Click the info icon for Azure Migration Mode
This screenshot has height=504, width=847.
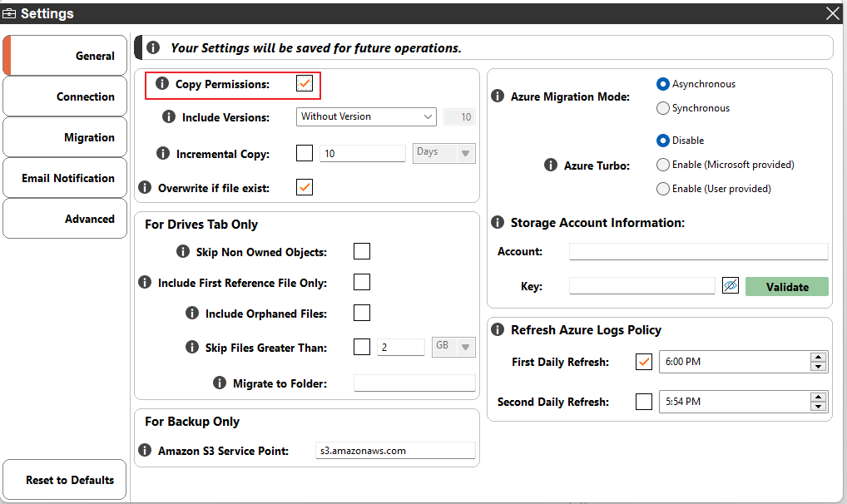coord(497,96)
